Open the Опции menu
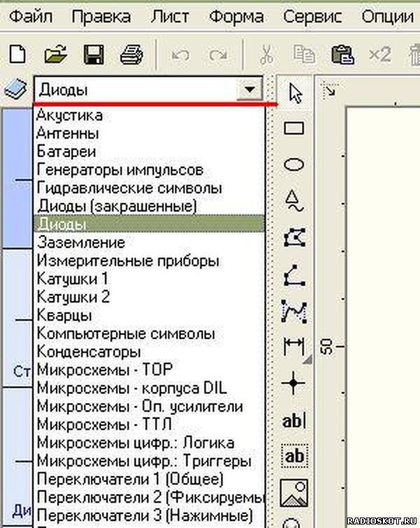Viewport: 420px width, 528px height. pos(388,17)
